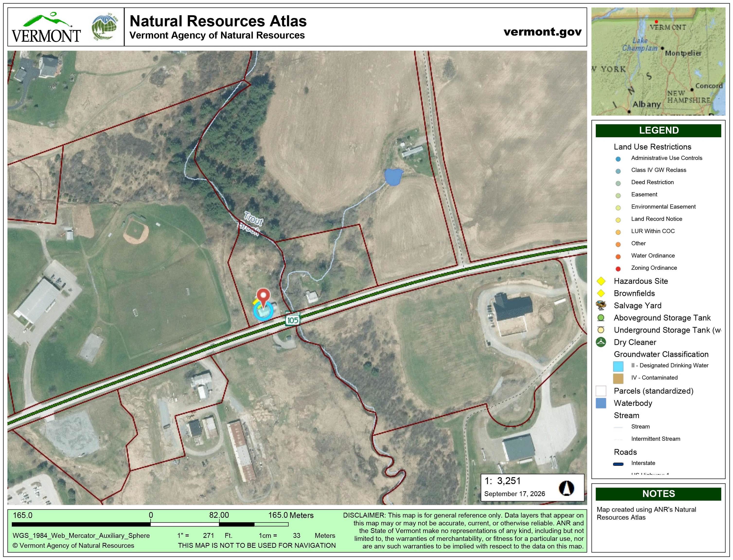Click the LEGEND panel header
The width and height of the screenshot is (733, 560).
[658, 130]
